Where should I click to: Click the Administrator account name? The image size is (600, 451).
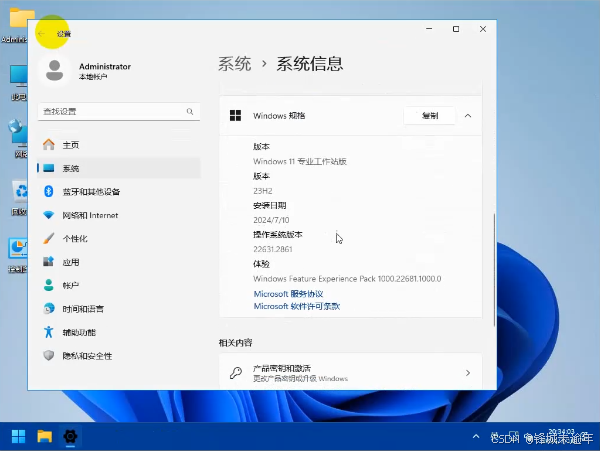[x=105, y=67]
